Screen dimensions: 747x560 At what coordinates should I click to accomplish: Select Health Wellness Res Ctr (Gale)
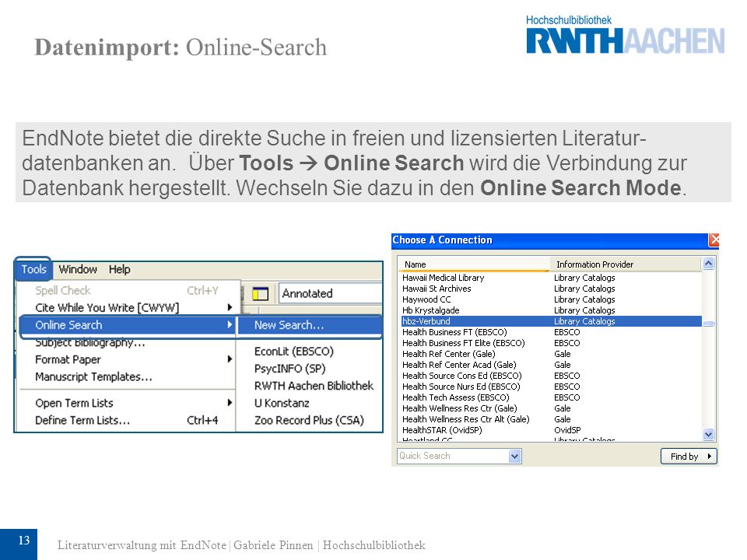(x=551, y=408)
